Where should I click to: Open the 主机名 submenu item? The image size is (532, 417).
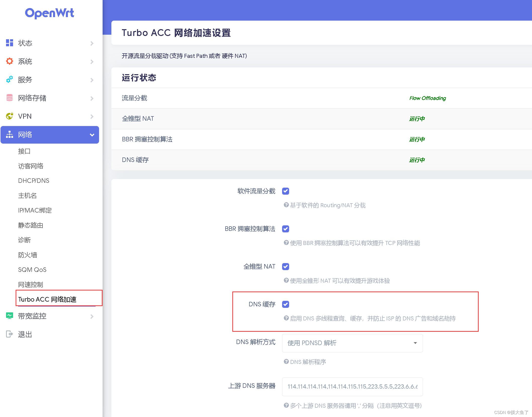(x=27, y=195)
